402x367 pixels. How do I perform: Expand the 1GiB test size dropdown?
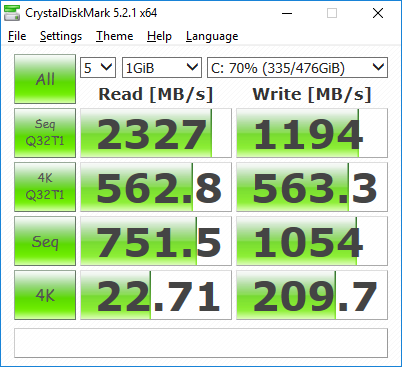pyautogui.click(x=162, y=68)
